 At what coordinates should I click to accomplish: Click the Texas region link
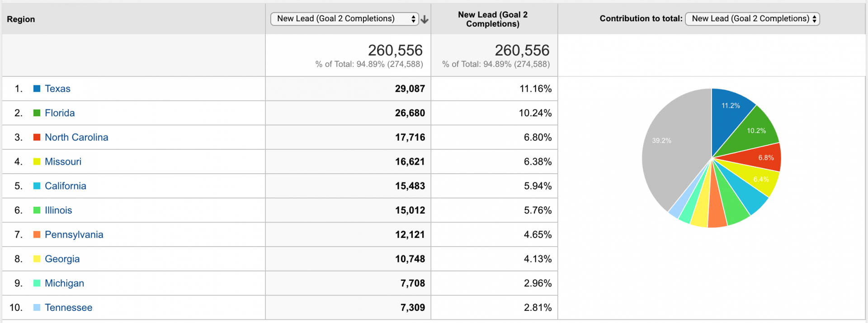coord(57,89)
